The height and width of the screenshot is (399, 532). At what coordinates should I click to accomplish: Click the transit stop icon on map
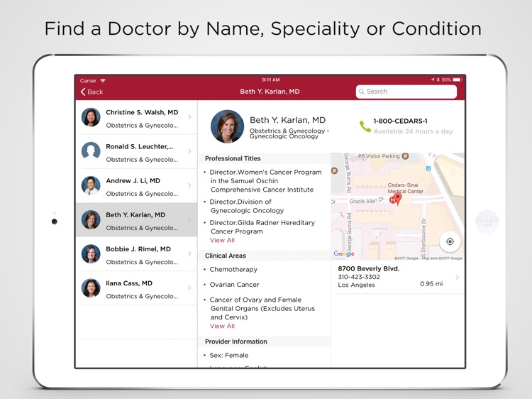(x=428, y=168)
